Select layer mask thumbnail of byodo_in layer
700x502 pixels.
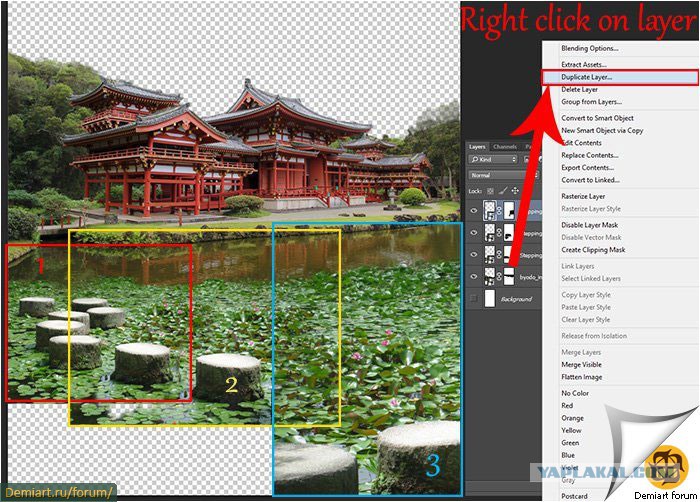509,277
